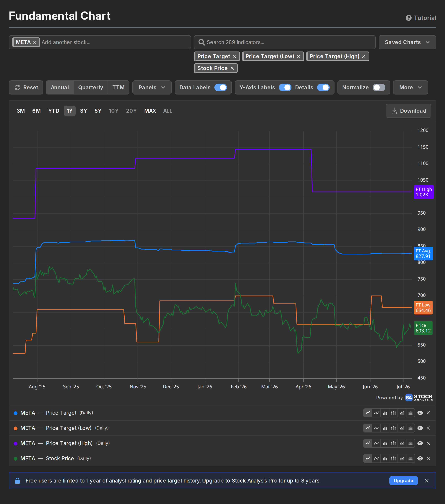Set Price Target row to stacked bars
The height and width of the screenshot is (504, 445).
[393, 413]
